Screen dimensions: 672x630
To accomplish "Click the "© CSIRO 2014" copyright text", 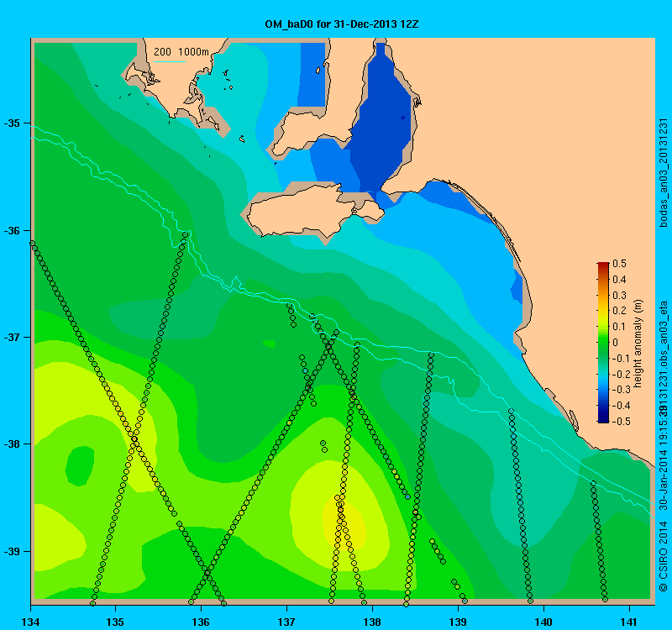I will (x=663, y=556).
